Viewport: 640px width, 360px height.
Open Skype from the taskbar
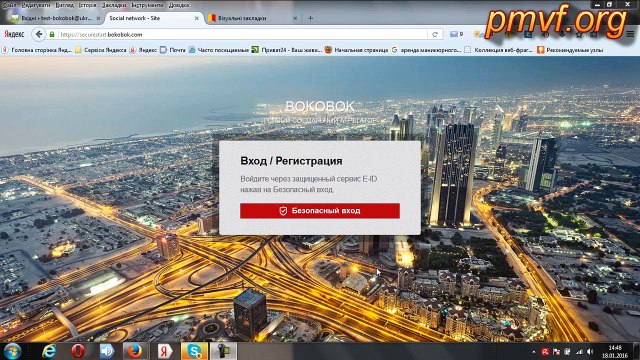click(x=194, y=351)
